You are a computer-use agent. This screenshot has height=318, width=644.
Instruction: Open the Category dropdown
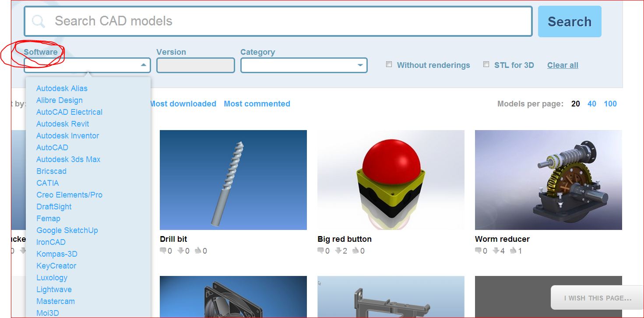point(304,65)
